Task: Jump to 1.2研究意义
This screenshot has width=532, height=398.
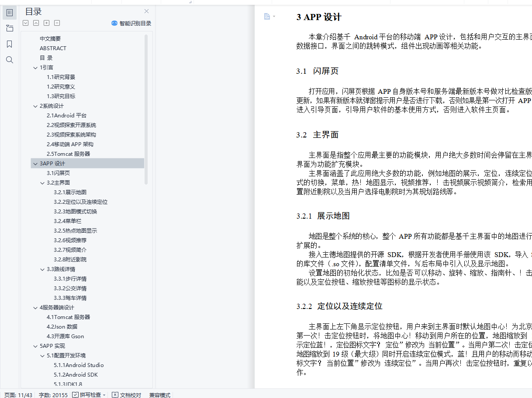Action: (x=61, y=86)
